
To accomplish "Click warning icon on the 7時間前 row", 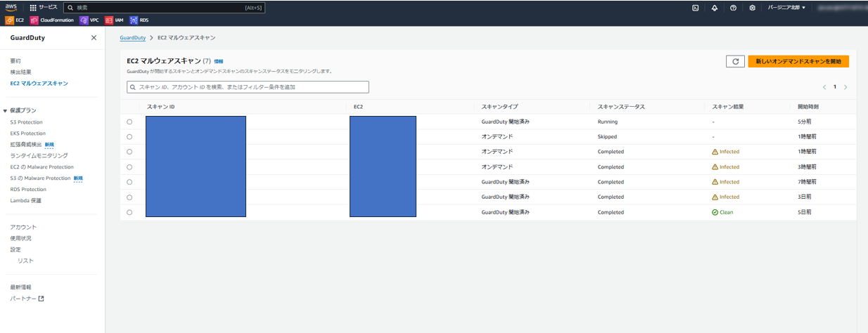I will point(715,182).
